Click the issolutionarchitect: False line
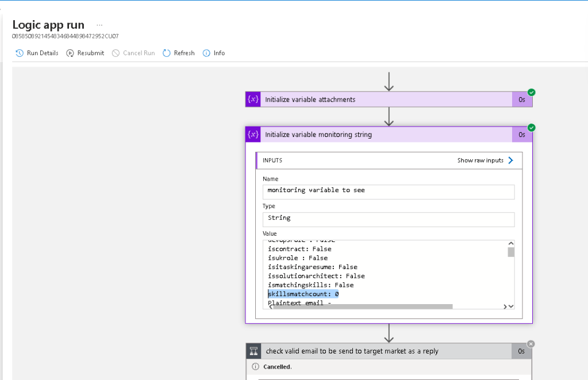 [x=316, y=276]
